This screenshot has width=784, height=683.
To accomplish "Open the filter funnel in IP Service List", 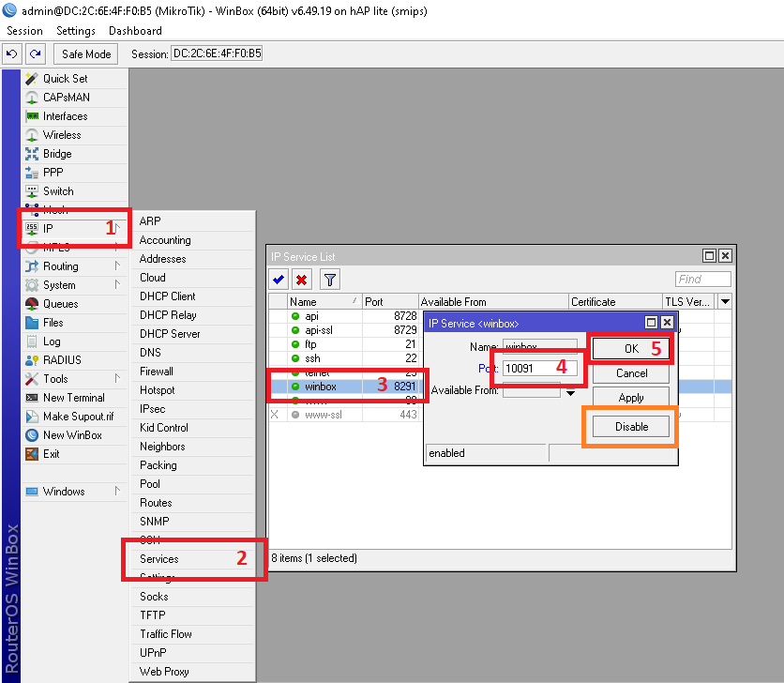I will 329,279.
